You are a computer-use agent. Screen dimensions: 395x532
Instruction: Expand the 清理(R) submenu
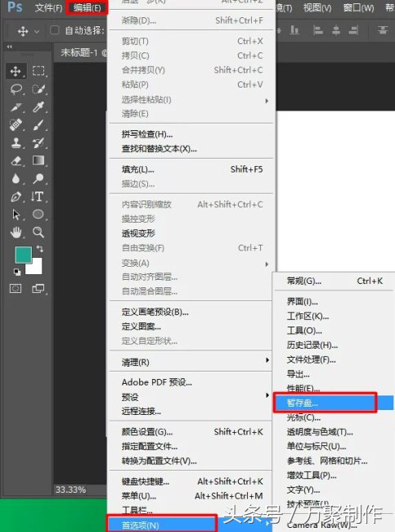[267, 360]
